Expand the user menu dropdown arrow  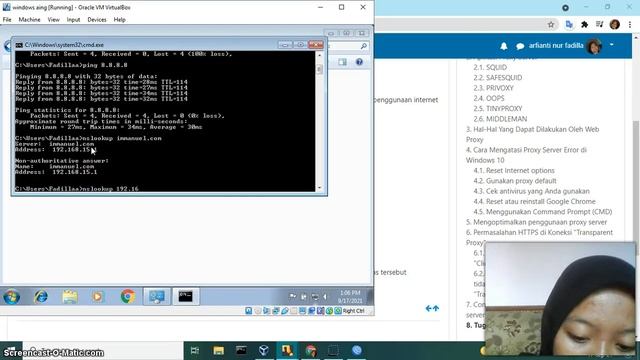(611, 44)
